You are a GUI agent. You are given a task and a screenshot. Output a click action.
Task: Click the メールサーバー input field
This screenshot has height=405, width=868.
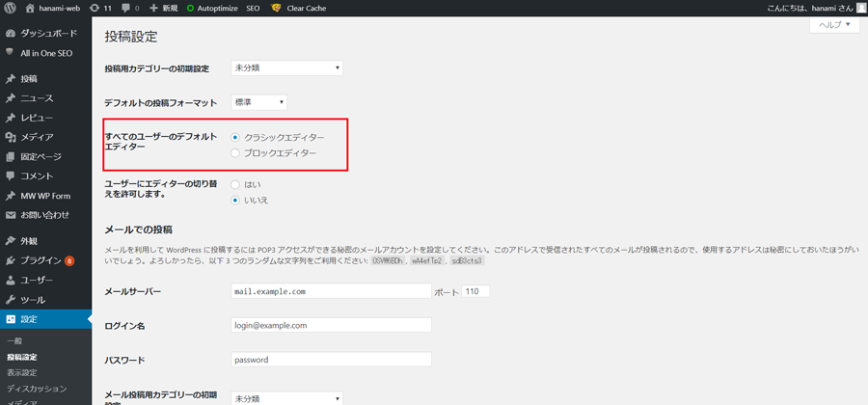pyautogui.click(x=331, y=291)
